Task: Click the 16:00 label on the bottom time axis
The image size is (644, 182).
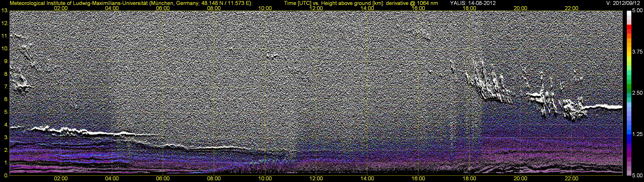Action: pyautogui.click(x=418, y=179)
